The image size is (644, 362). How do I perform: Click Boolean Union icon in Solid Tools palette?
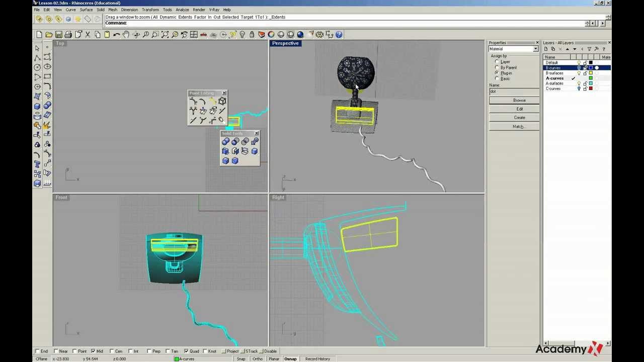pyautogui.click(x=225, y=142)
